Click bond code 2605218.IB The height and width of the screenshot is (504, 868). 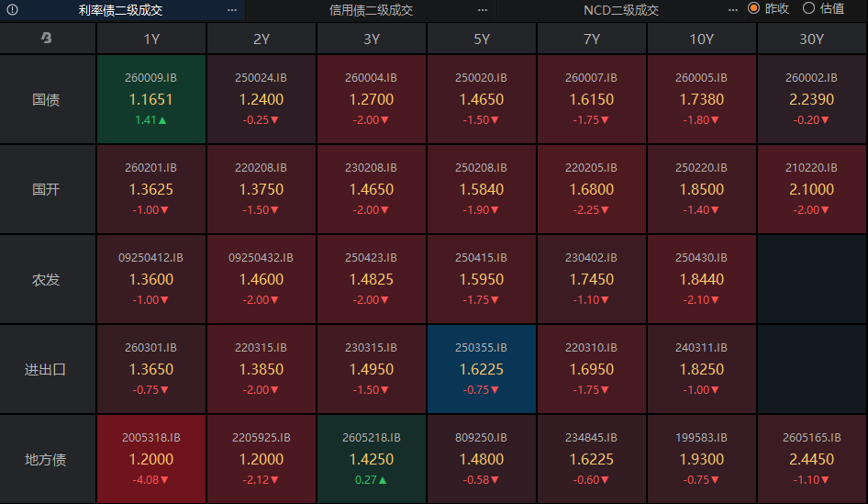(x=372, y=438)
